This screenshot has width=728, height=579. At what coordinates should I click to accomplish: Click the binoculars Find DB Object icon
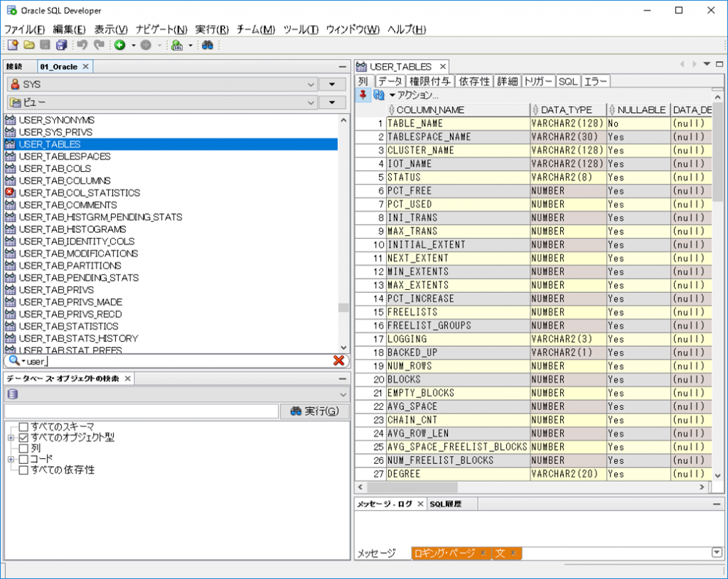[x=208, y=45]
